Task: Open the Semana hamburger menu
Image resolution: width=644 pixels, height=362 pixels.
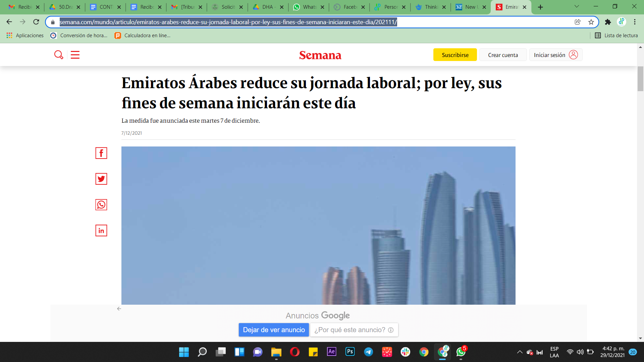Action: pos(75,55)
